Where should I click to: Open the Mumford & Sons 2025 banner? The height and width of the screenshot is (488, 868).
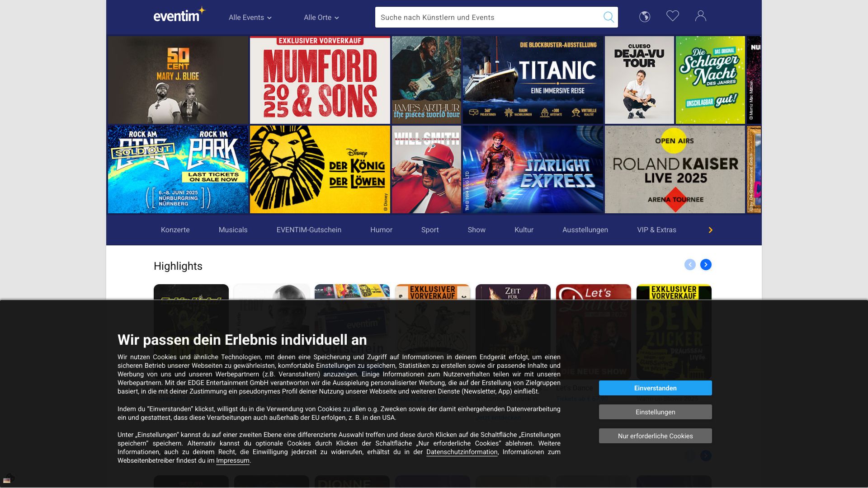pyautogui.click(x=320, y=80)
